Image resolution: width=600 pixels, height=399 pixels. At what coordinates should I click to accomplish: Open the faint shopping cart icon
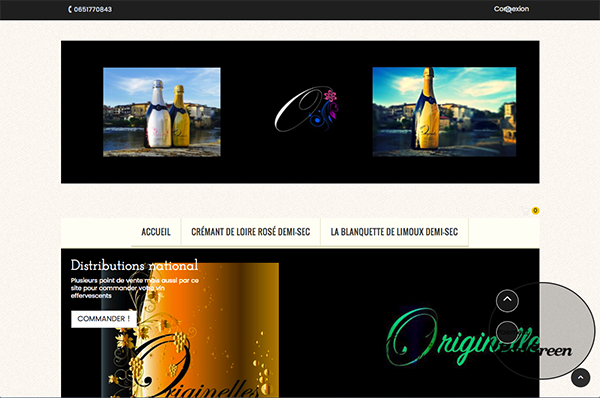pyautogui.click(x=526, y=211)
